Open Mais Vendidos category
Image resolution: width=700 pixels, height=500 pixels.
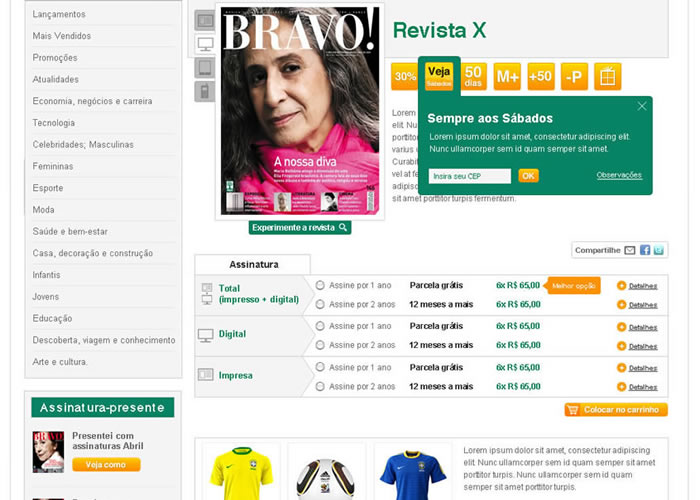[x=62, y=36]
